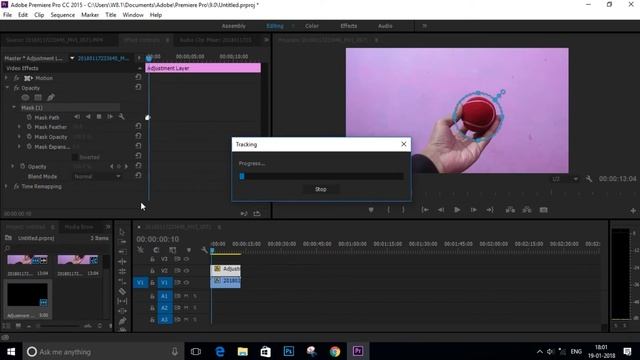Click Export Frame camera icon
The height and width of the screenshot is (360, 640).
(543, 210)
